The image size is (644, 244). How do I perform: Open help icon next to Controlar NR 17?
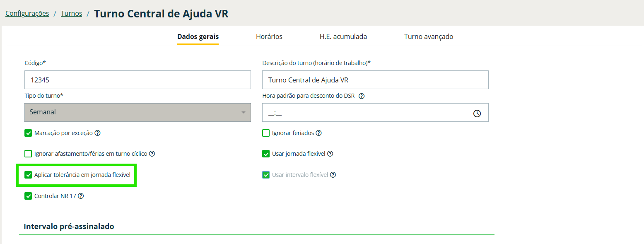(81, 196)
